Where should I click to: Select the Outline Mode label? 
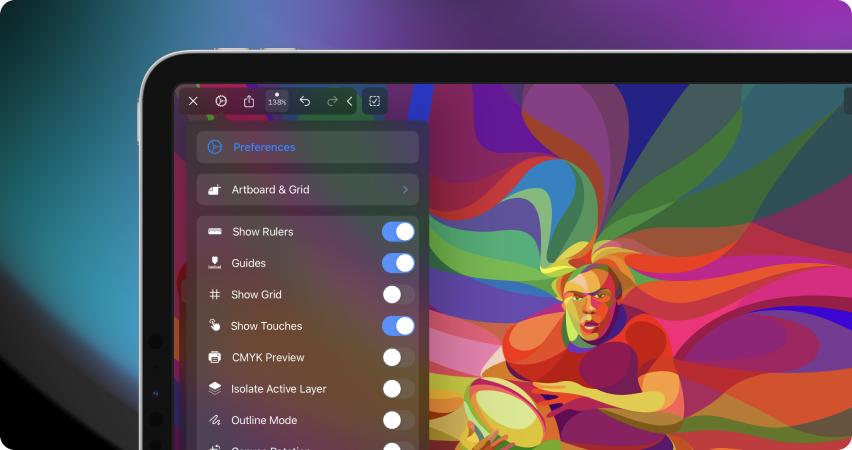(x=264, y=420)
